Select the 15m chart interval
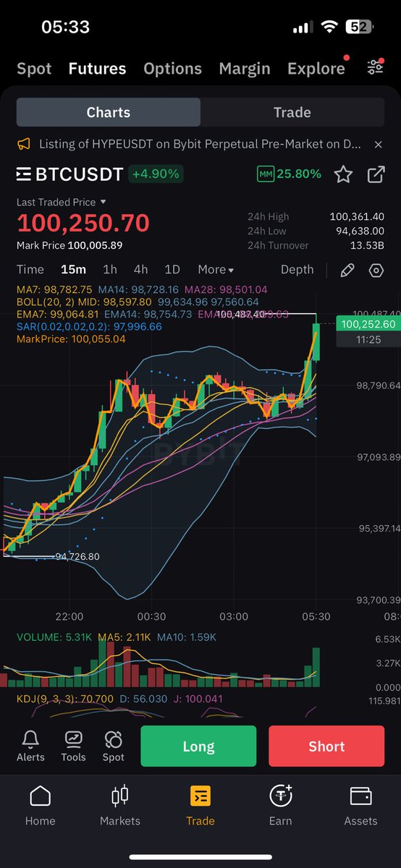401x868 pixels. point(73,269)
